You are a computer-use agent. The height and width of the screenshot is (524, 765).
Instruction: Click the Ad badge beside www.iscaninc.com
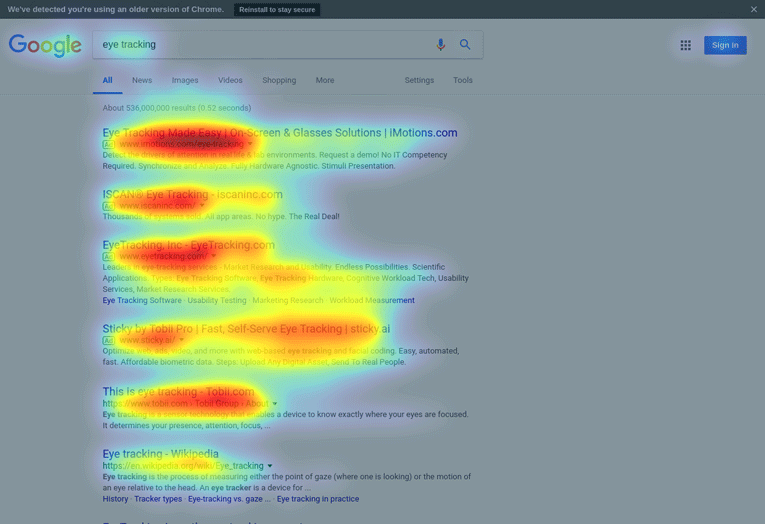(108, 206)
